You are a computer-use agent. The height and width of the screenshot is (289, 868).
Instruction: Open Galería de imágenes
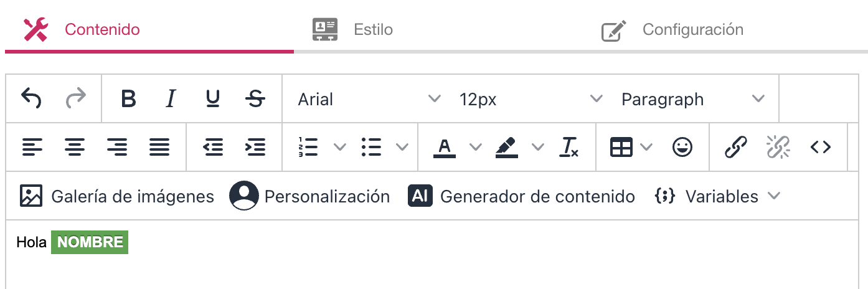tap(116, 196)
